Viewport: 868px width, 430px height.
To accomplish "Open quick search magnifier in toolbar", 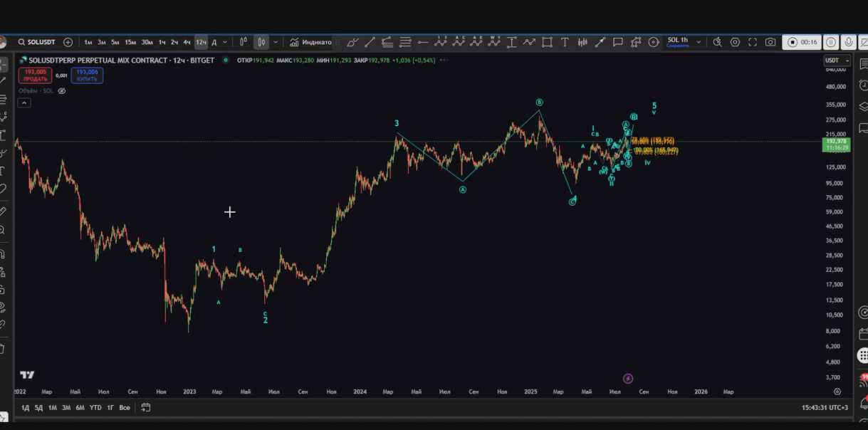I will pos(717,42).
